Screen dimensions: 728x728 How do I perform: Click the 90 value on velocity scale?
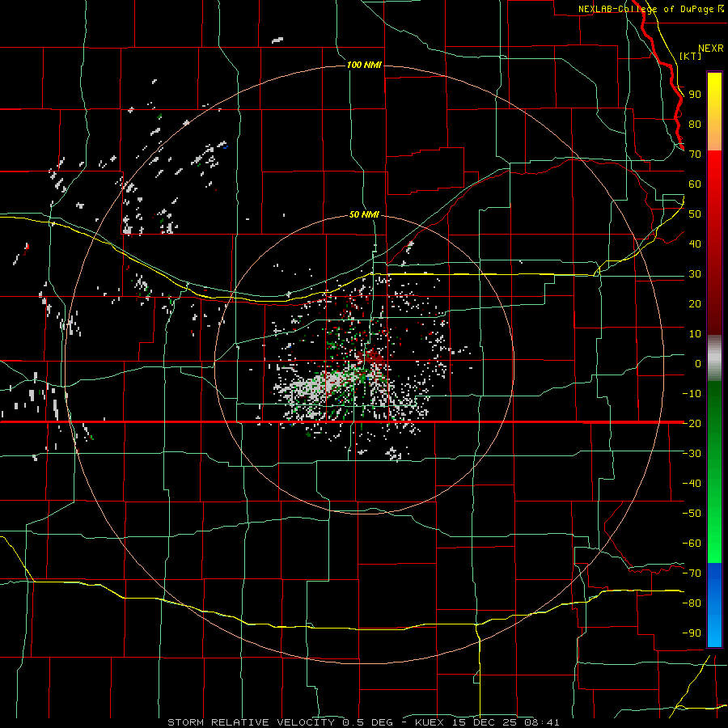tap(695, 95)
